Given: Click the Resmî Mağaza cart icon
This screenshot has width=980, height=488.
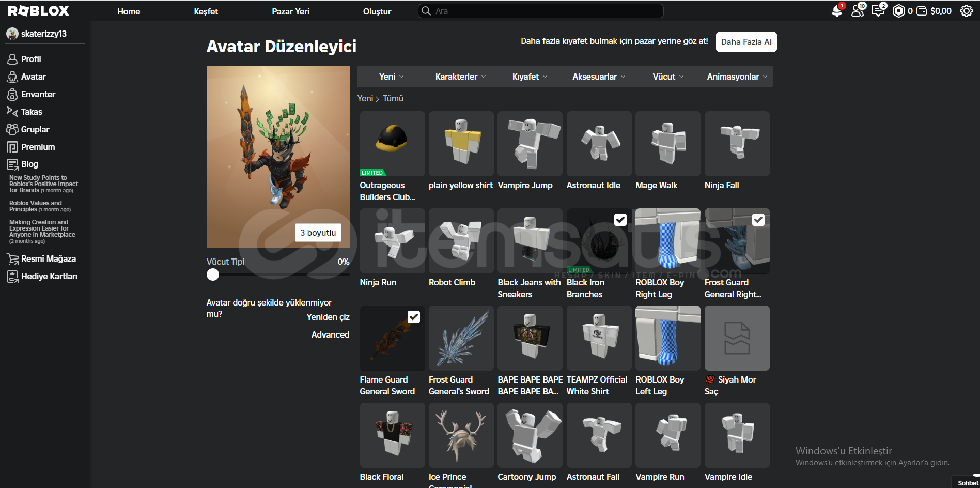Looking at the screenshot, I should click(x=12, y=258).
